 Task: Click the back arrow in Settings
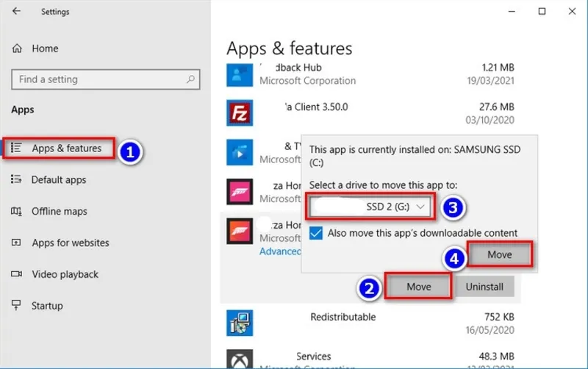pyautogui.click(x=17, y=12)
